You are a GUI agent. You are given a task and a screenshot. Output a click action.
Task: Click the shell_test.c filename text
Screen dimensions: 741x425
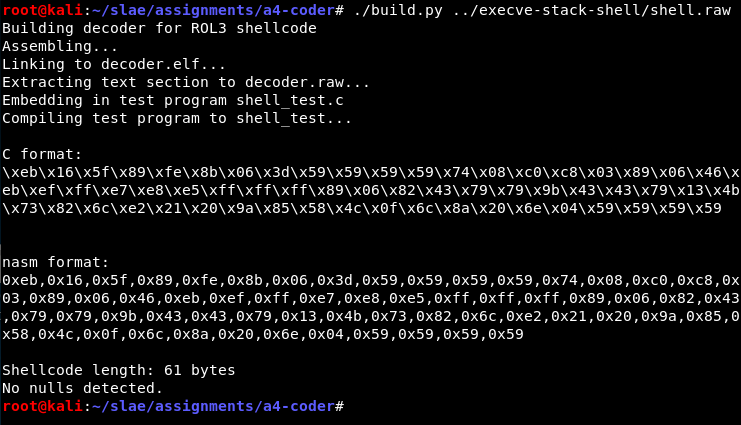290,100
